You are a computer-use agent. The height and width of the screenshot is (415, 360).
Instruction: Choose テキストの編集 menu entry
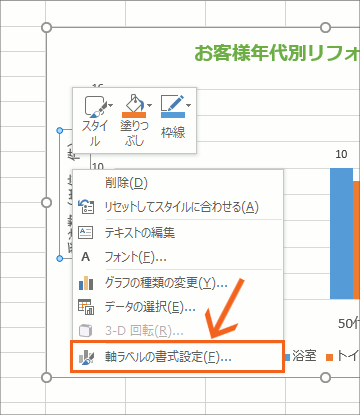[178, 232]
